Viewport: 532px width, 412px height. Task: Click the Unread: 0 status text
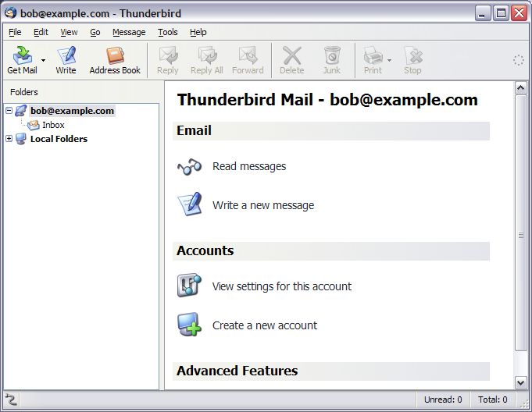coord(443,400)
